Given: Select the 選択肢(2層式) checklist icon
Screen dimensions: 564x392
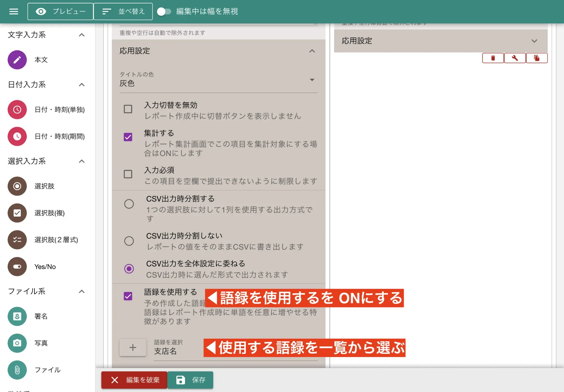Looking at the screenshot, I should click(17, 240).
